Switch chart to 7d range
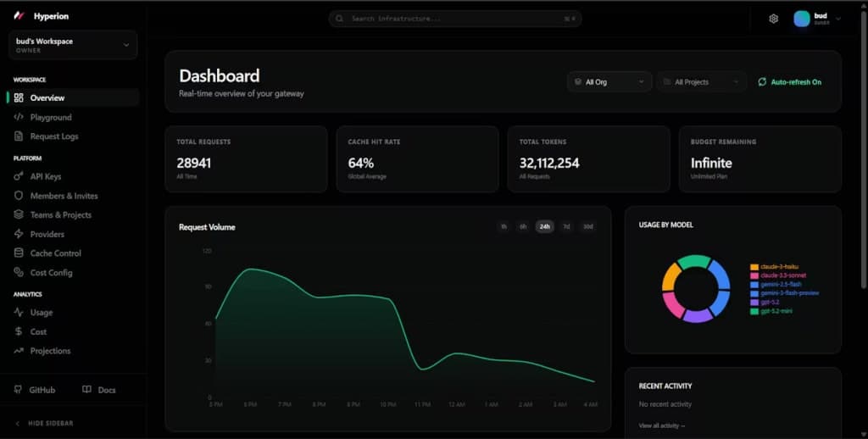Viewport: 868px width, 439px height. 566,226
